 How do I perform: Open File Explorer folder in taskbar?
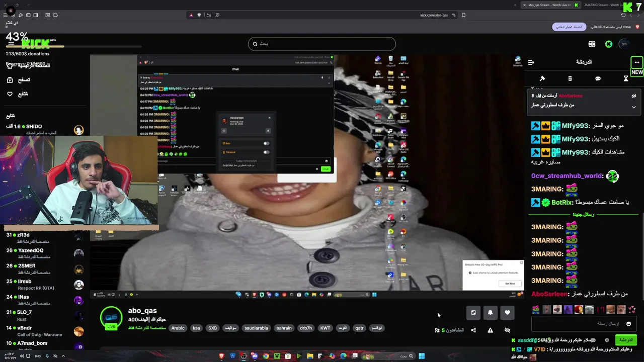click(310, 356)
